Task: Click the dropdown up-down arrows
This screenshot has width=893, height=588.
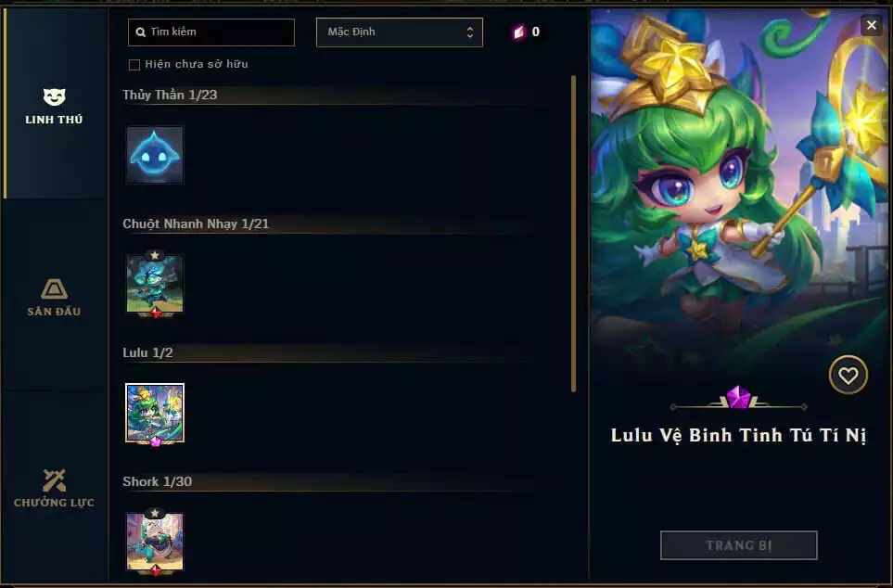Action: coord(470,32)
